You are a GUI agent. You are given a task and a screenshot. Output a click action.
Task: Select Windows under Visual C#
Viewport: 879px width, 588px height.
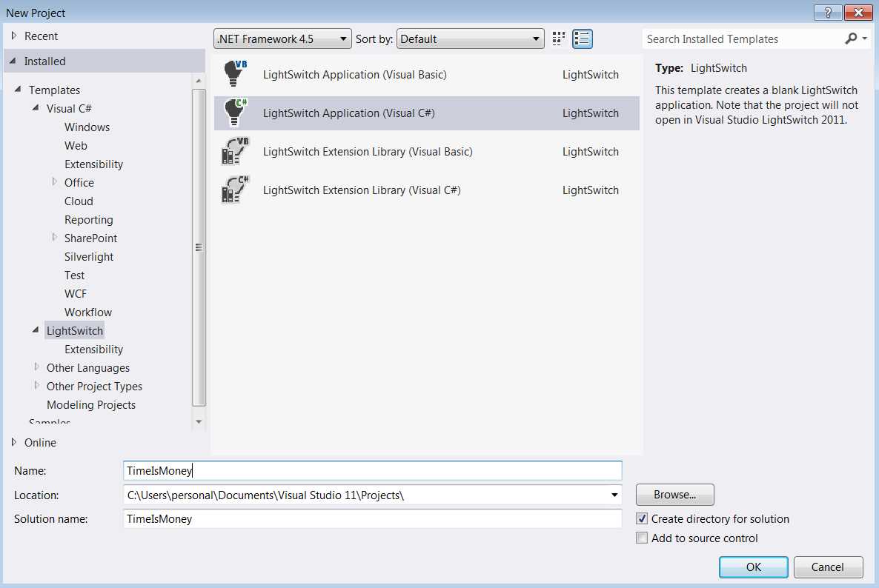click(87, 127)
